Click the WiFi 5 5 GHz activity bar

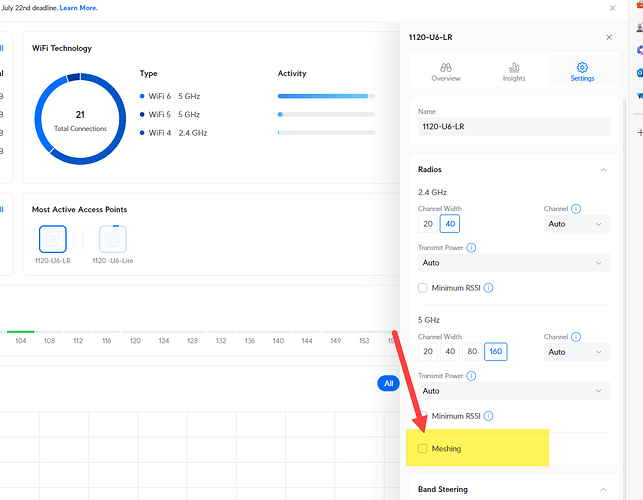[326, 114]
